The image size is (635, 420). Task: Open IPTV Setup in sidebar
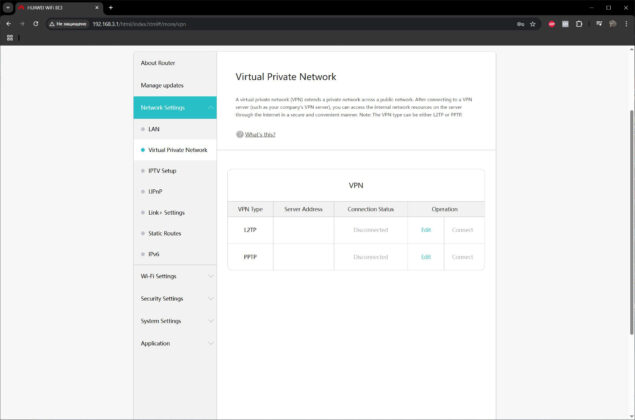(x=175, y=171)
